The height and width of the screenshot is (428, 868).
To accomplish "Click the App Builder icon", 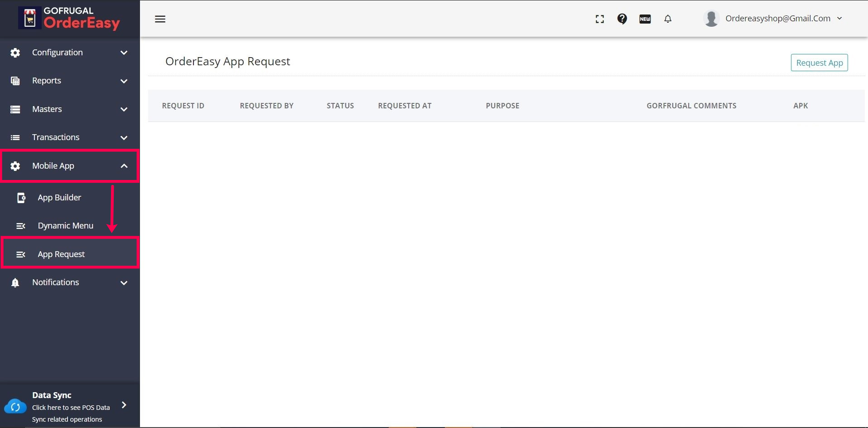I will (21, 198).
